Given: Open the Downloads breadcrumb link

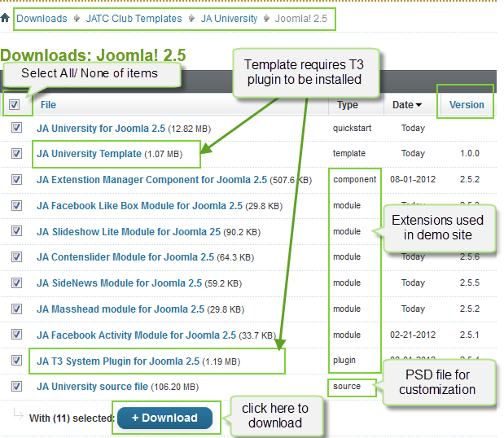Looking at the screenshot, I should click(x=42, y=19).
